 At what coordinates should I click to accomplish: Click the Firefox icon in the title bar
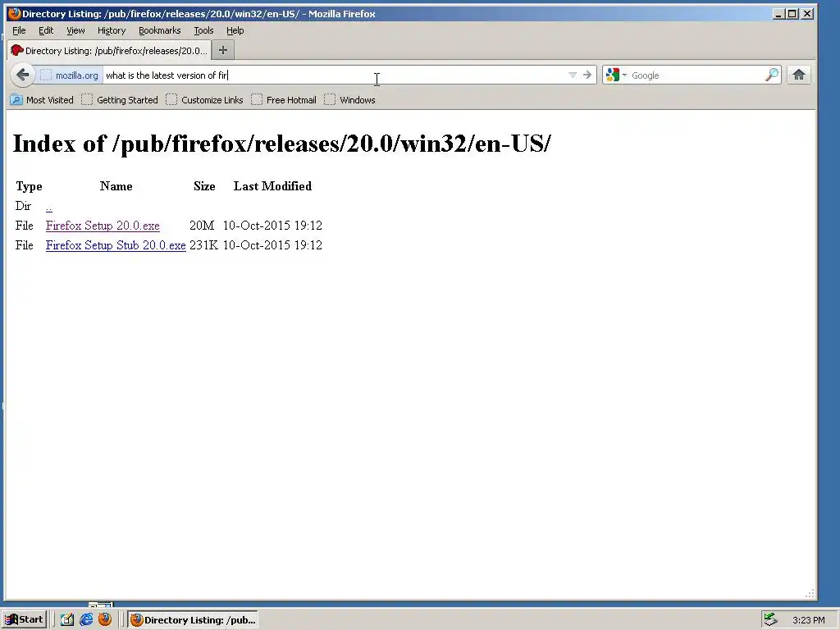point(15,13)
